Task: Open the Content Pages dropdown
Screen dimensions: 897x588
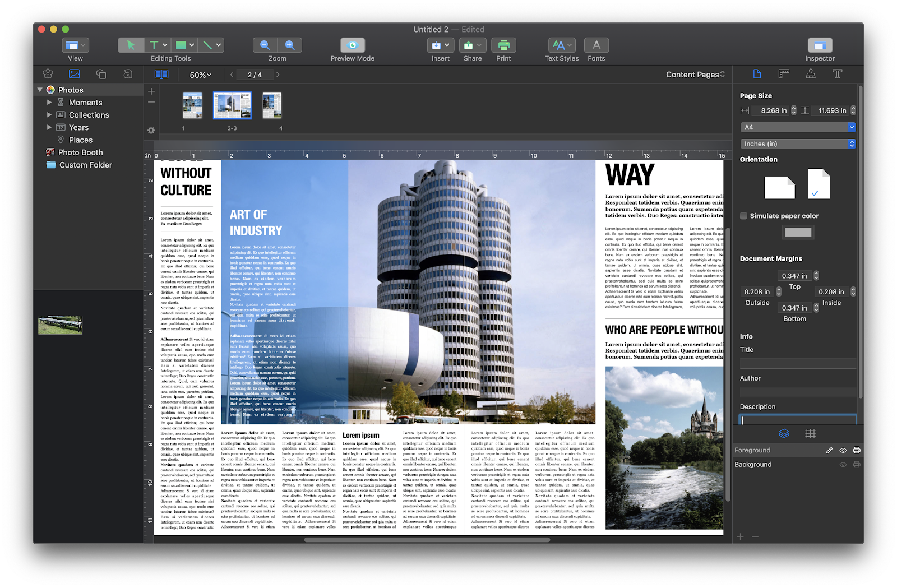Action: (x=696, y=75)
